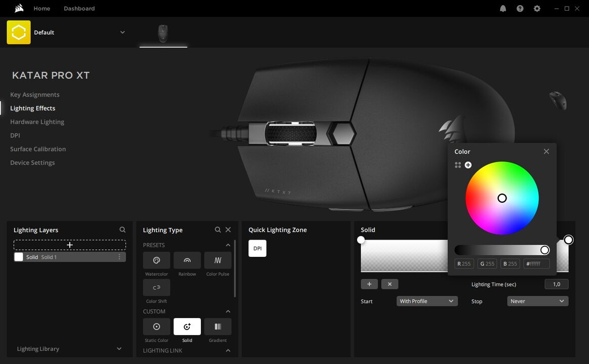Open the Stop dropdown Never

(x=537, y=301)
